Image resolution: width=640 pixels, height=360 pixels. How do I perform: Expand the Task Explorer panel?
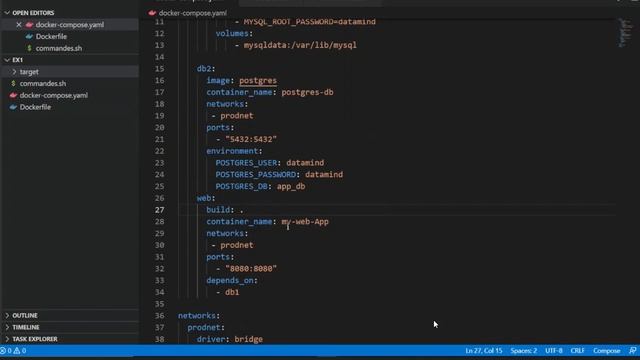tap(7, 339)
